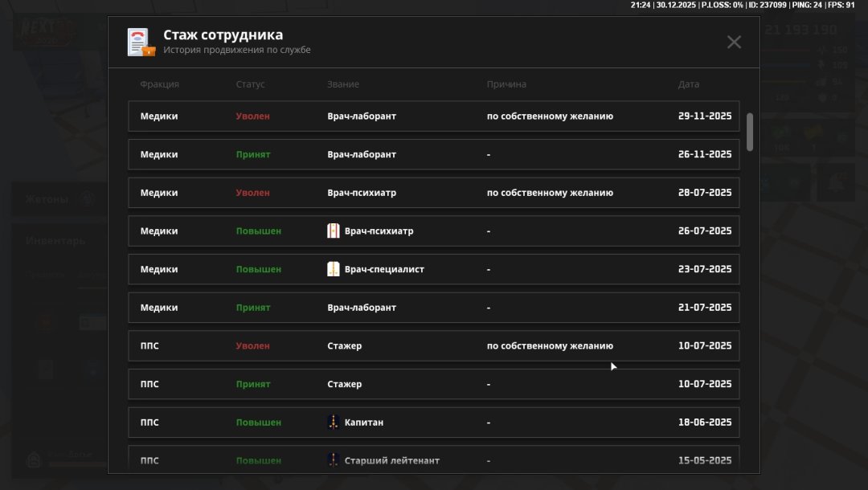
Task: Select the Уволен Стажер row in ППС
Action: (x=433, y=346)
